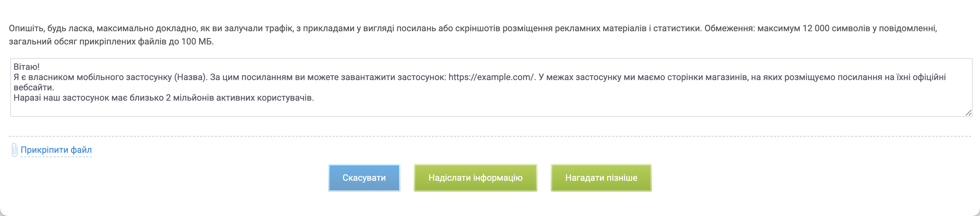Click "2 мільйонів" in the message text
The image size is (980, 216).
tap(187, 98)
